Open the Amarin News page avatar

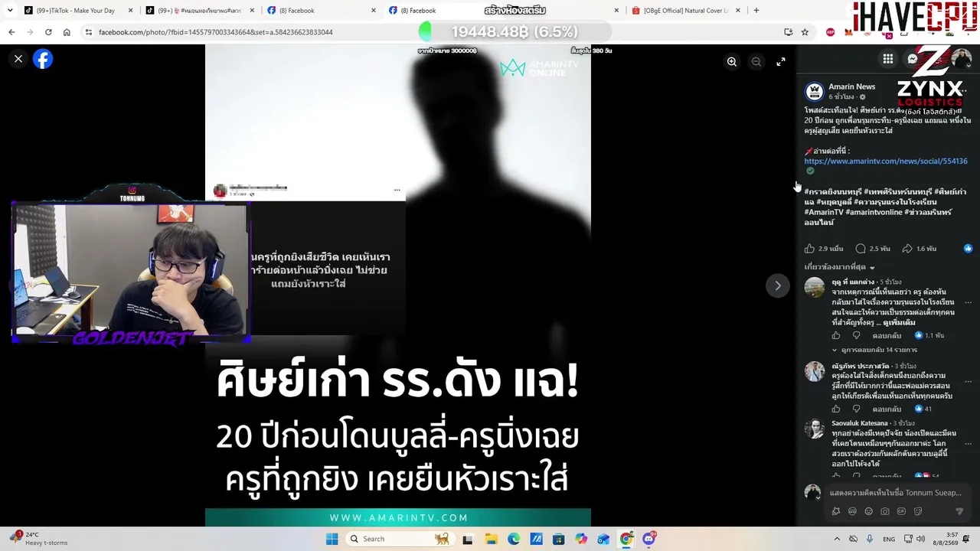814,92
